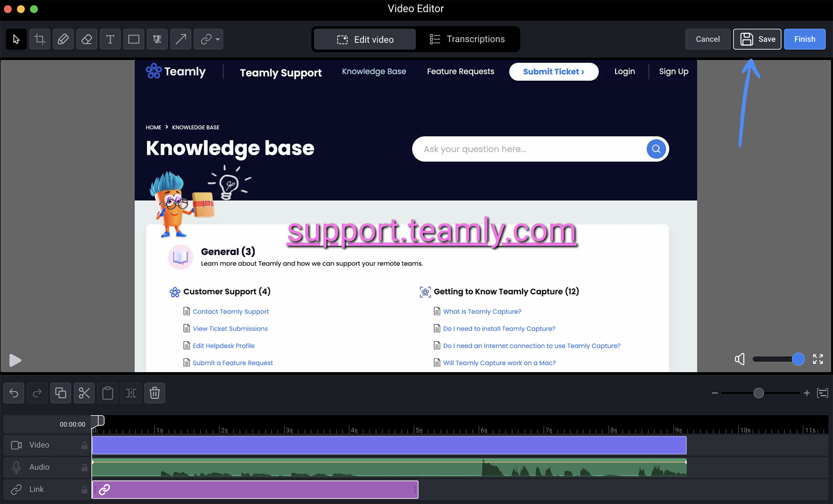
Task: Toggle lock on Video track
Action: 84,445
